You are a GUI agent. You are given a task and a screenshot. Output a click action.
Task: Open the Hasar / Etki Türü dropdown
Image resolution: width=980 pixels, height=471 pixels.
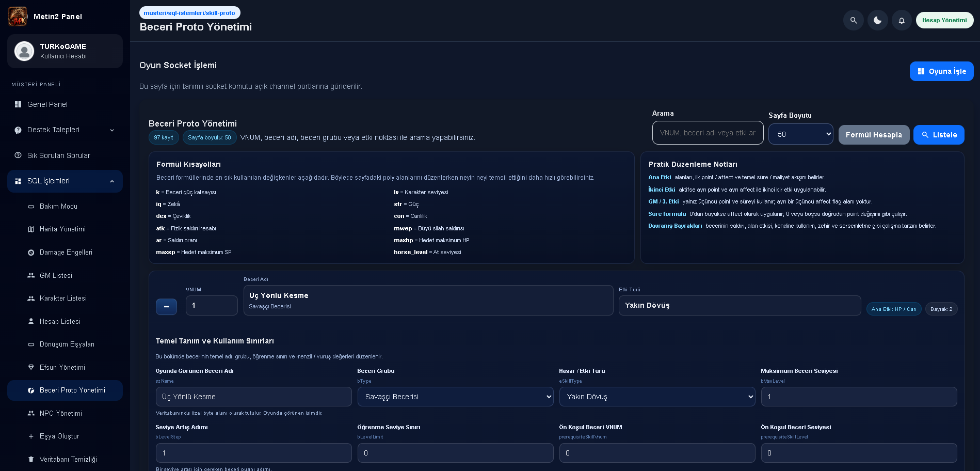coord(657,397)
